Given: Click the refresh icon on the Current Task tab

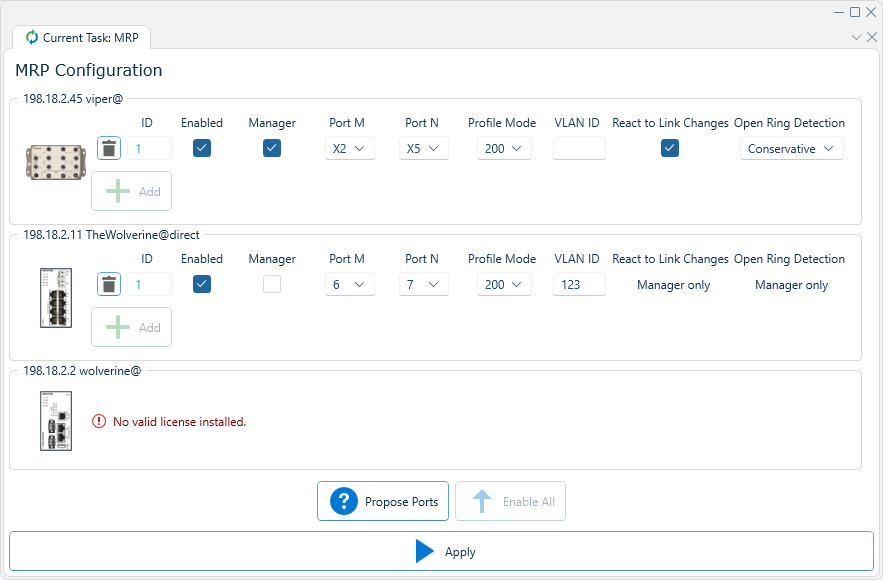Looking at the screenshot, I should [x=31, y=37].
